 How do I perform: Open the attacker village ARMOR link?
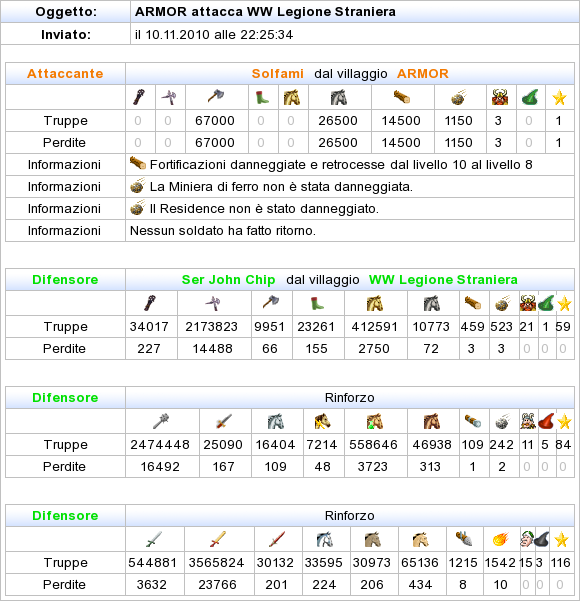[423, 74]
